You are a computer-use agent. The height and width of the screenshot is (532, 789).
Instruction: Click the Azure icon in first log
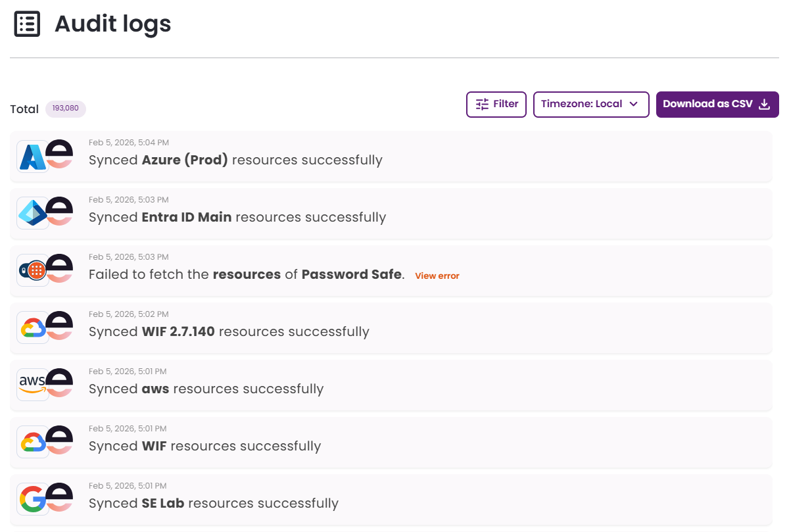click(x=32, y=157)
